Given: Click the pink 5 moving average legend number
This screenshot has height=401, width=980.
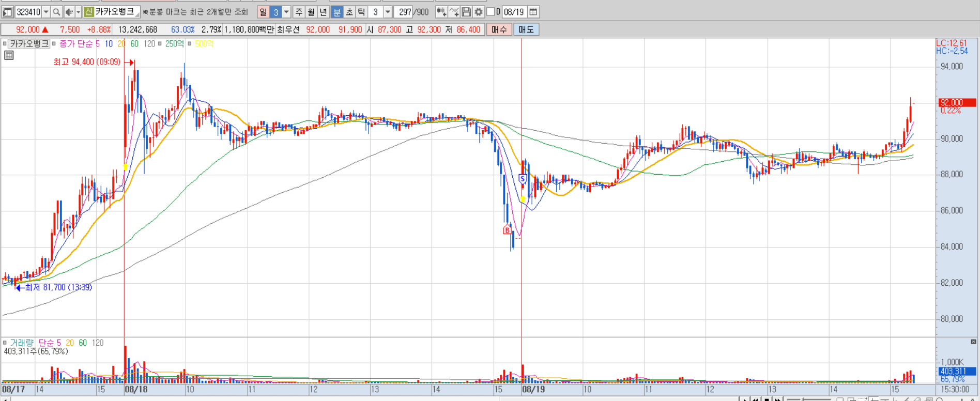Looking at the screenshot, I should point(98,44).
